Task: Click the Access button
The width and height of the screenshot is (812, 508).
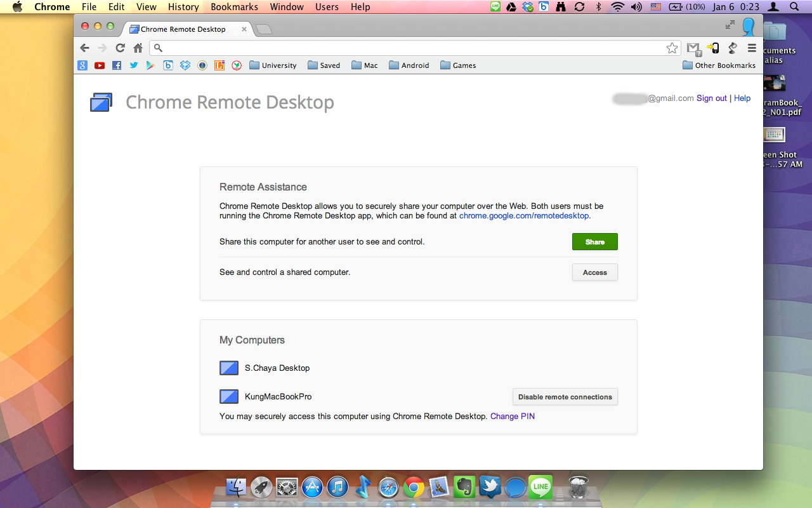Action: (594, 272)
